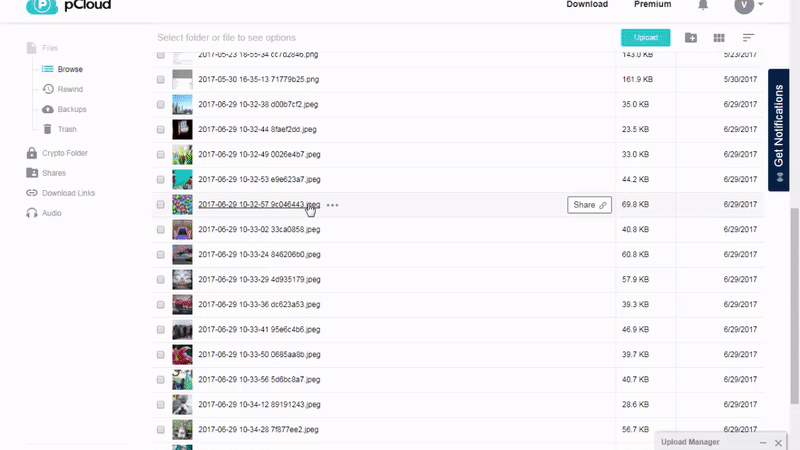Switch to grid view icon
Screen dimensions: 800x450
(x=719, y=38)
